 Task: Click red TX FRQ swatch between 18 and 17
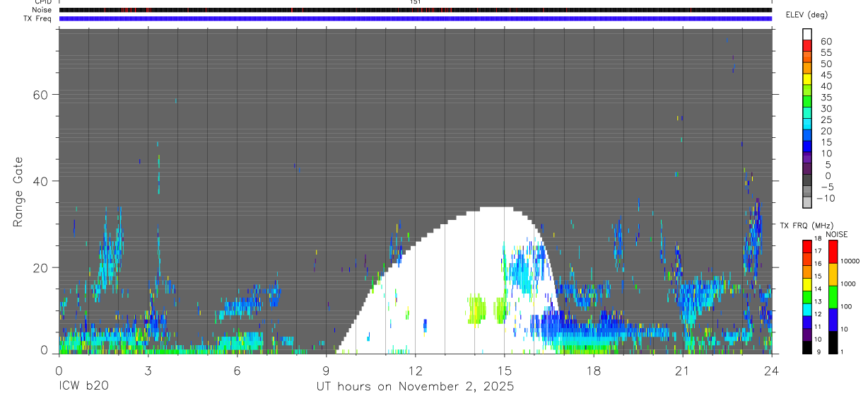(x=807, y=246)
